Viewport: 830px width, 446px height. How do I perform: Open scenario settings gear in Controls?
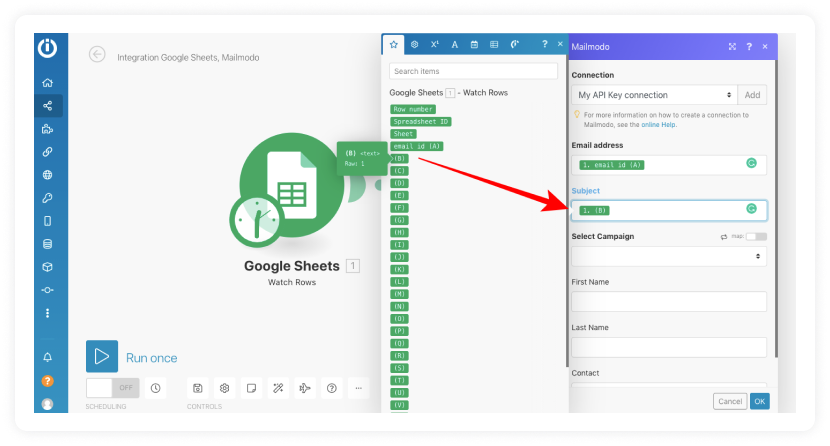pyautogui.click(x=224, y=388)
